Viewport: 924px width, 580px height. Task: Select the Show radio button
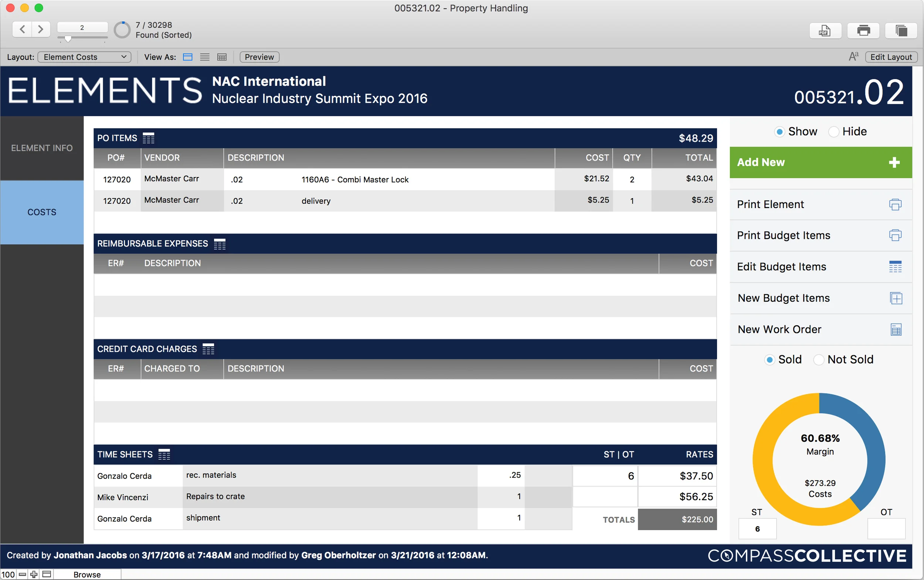[x=779, y=132]
